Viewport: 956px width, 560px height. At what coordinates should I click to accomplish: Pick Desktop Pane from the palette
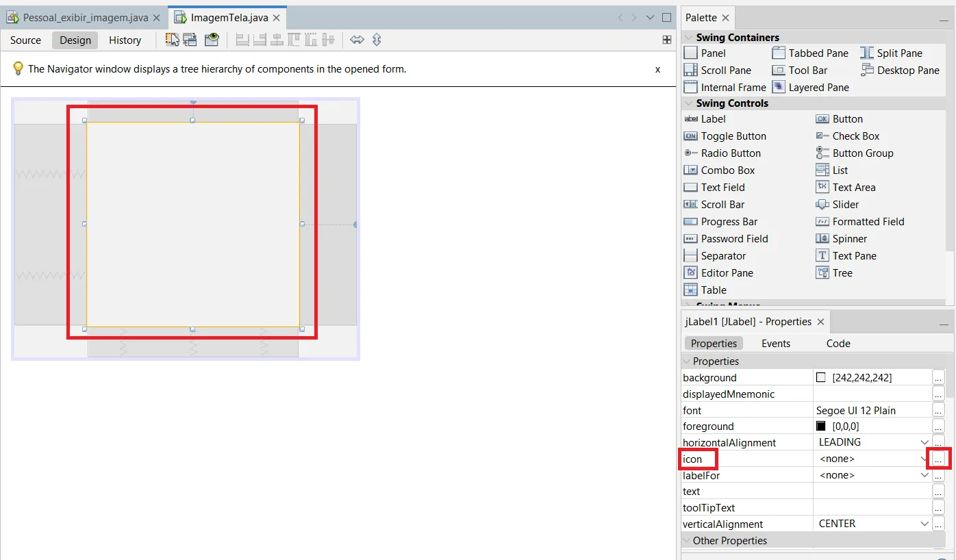[x=900, y=70]
